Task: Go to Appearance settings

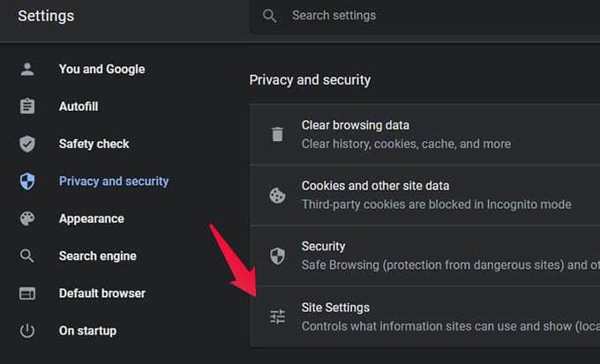Action: pos(91,219)
